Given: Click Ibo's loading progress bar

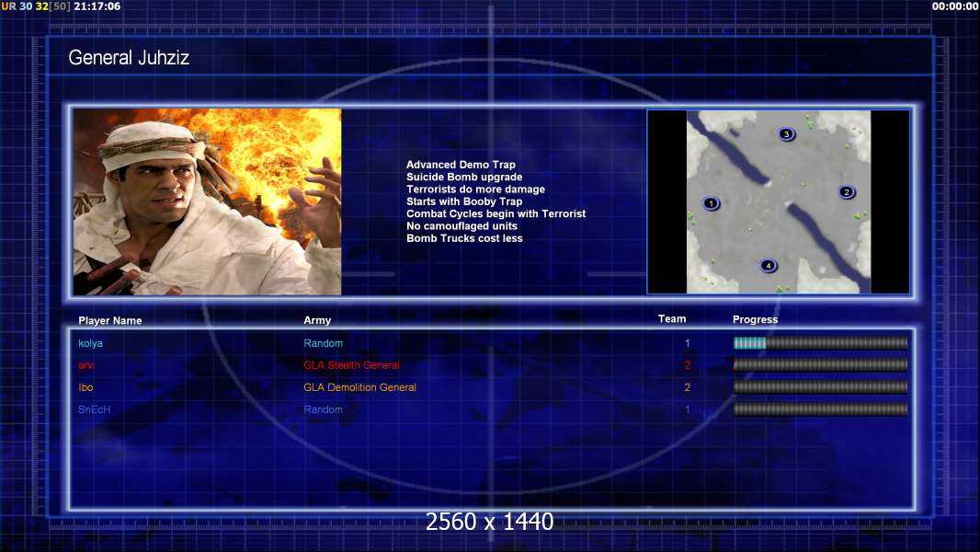Looking at the screenshot, I should 820,387.
